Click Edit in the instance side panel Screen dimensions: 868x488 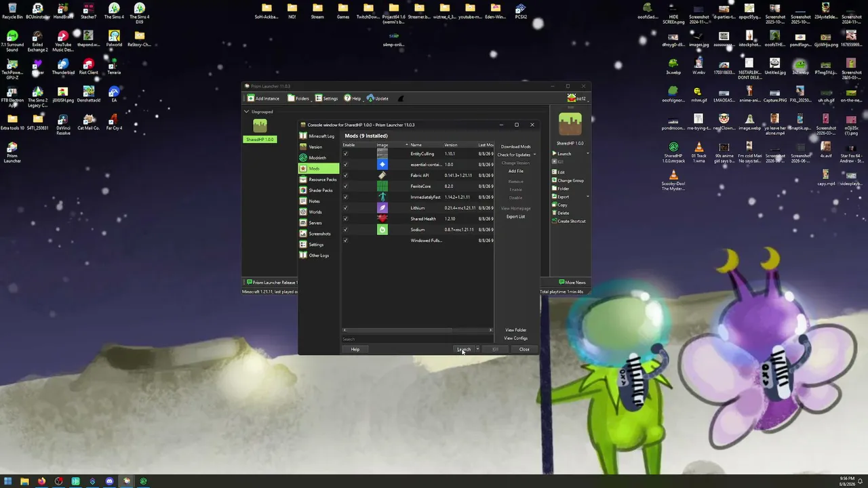[558, 173]
